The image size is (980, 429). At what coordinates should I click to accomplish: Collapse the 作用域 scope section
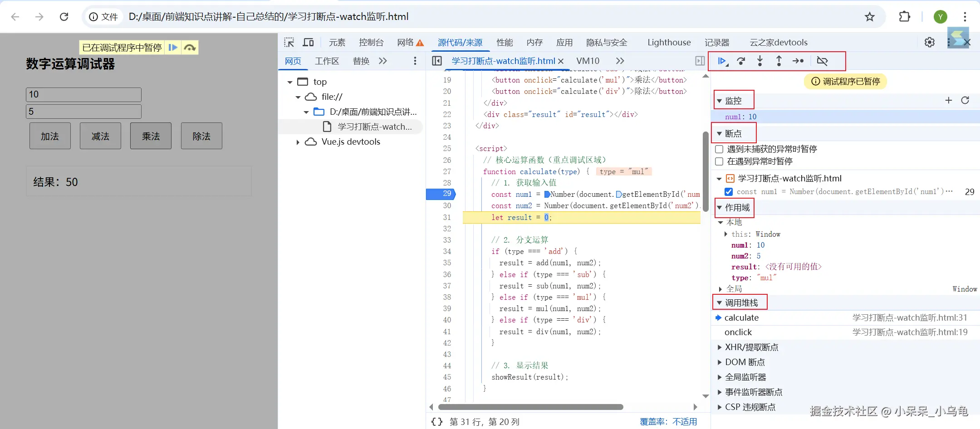pyautogui.click(x=719, y=208)
